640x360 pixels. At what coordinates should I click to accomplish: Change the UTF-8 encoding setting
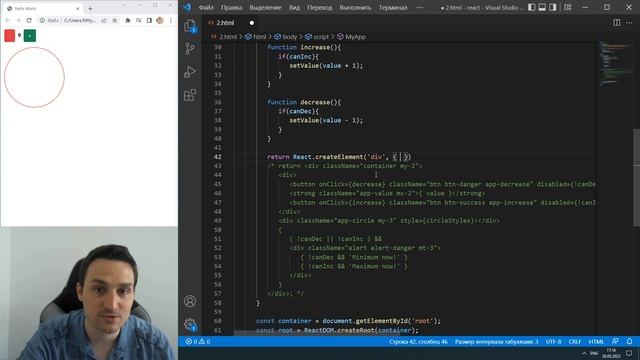553,342
